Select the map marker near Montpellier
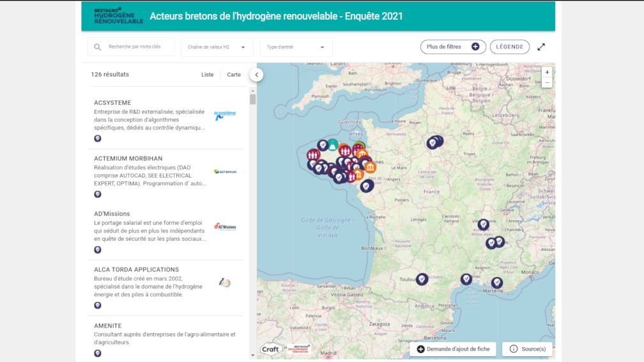Image resolution: width=644 pixels, height=362 pixels. click(466, 279)
